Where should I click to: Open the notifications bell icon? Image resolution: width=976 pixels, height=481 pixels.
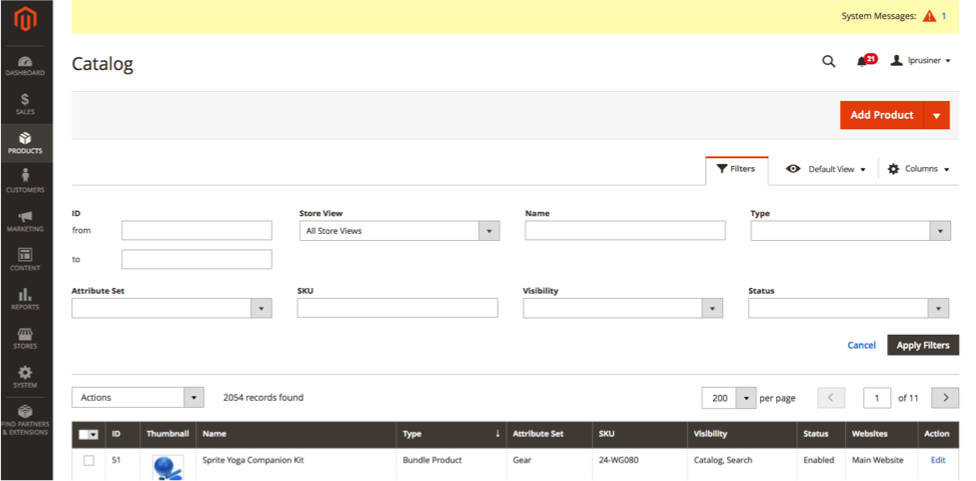click(862, 61)
